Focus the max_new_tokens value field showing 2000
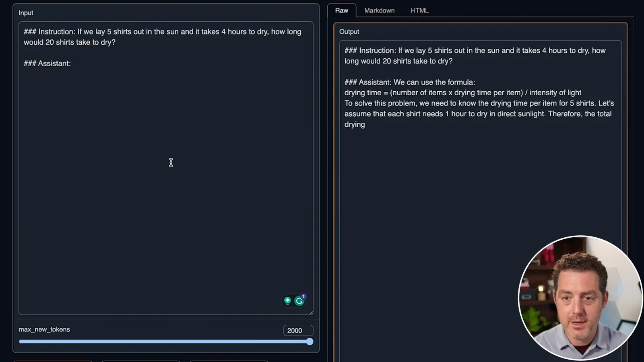 [298, 330]
